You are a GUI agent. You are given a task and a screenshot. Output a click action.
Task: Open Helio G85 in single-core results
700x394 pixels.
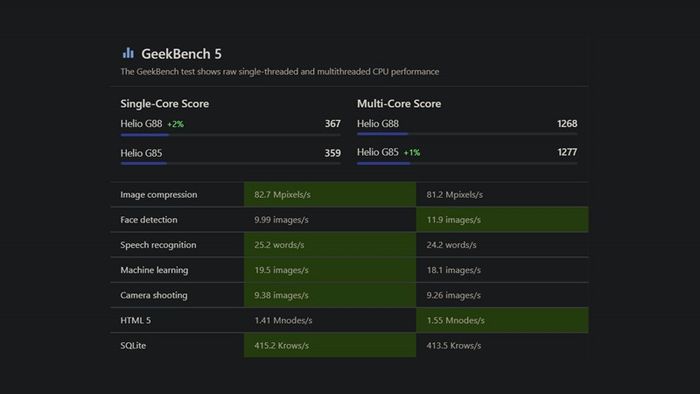[141, 153]
